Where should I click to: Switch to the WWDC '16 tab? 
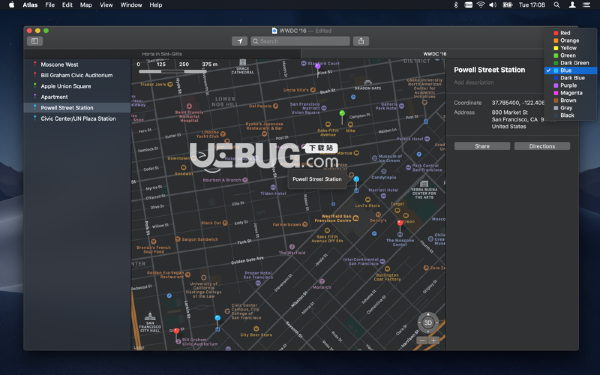(435, 54)
